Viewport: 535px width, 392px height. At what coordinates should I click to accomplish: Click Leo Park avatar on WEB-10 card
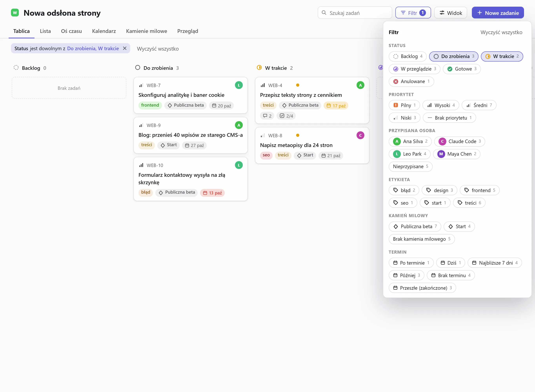click(239, 165)
